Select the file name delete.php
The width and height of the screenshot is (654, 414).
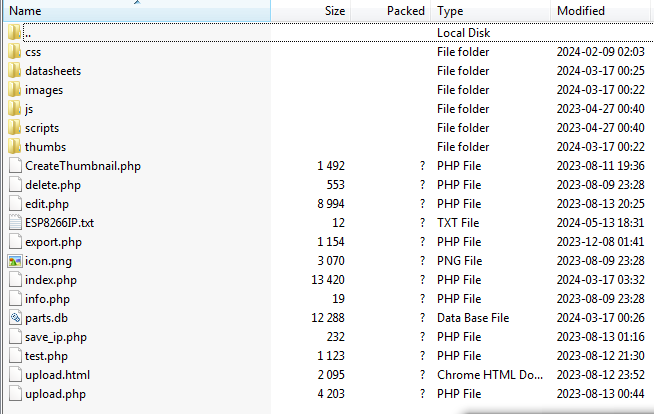pos(53,185)
